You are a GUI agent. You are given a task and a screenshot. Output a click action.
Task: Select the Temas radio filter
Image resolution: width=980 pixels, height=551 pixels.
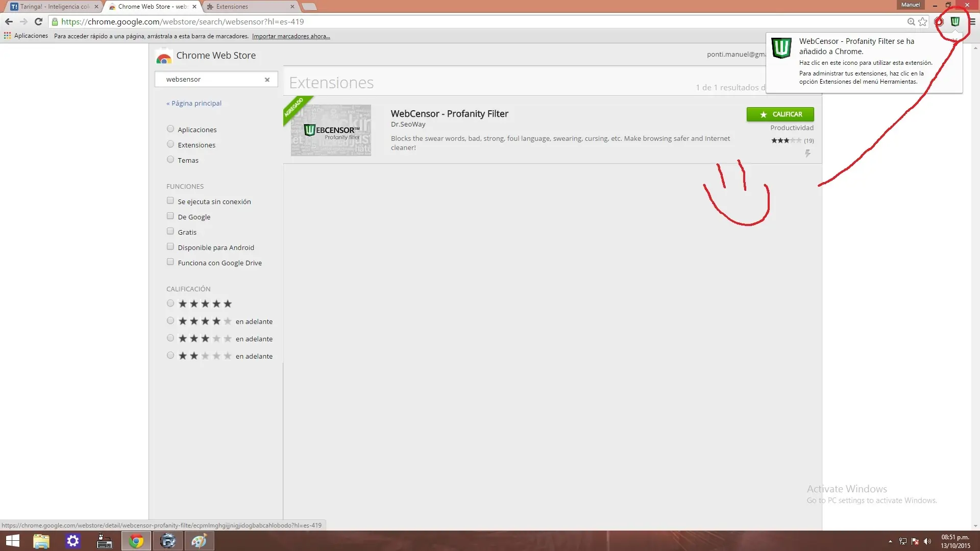pyautogui.click(x=170, y=160)
